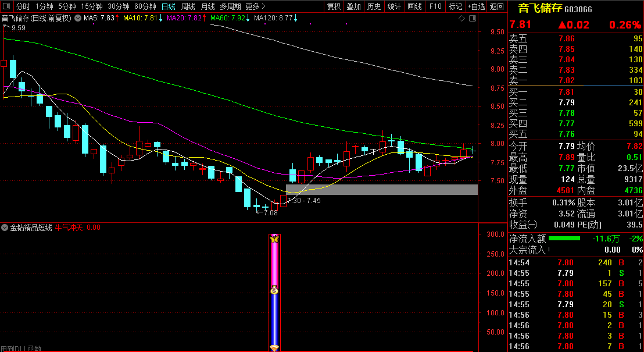The image size is (644, 352).
Task: Switch to the 周线 weekly chart
Action: (x=188, y=6)
